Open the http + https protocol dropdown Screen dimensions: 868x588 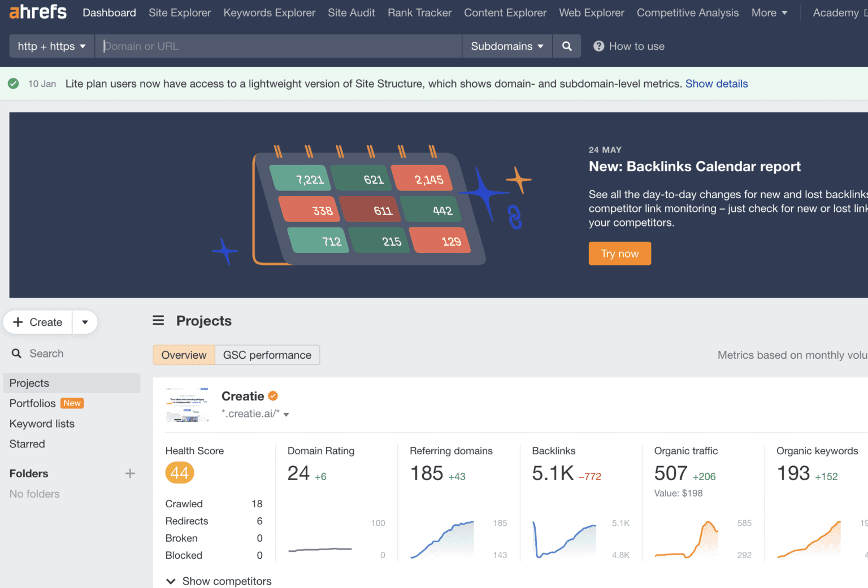pyautogui.click(x=51, y=46)
